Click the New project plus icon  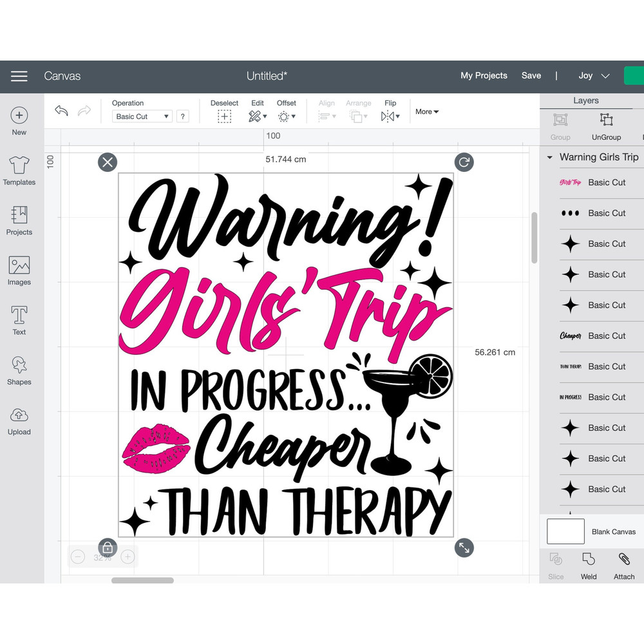(x=19, y=116)
